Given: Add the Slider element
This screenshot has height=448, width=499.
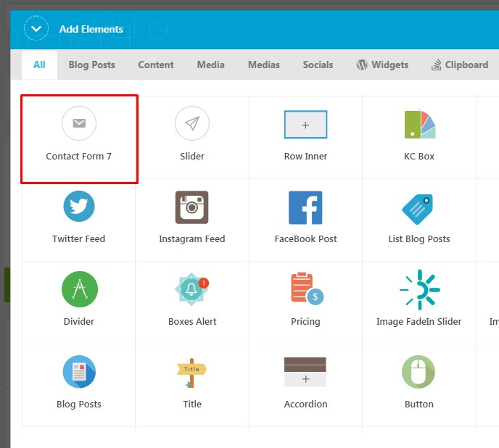Looking at the screenshot, I should tap(192, 124).
